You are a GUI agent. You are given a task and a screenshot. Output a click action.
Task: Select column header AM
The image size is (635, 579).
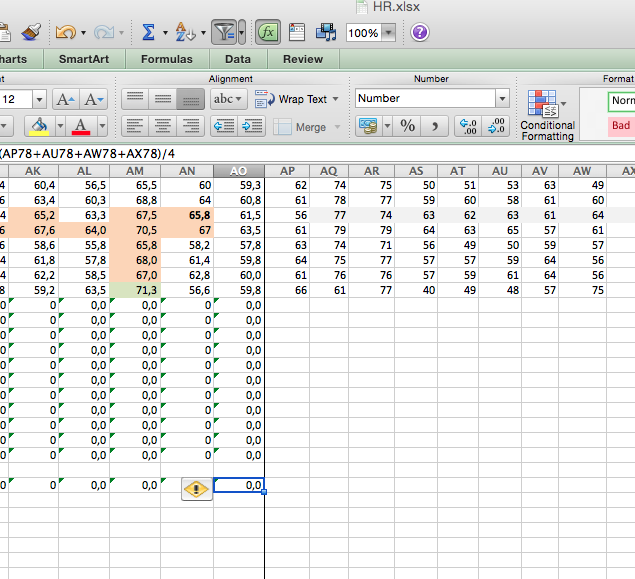(x=135, y=171)
